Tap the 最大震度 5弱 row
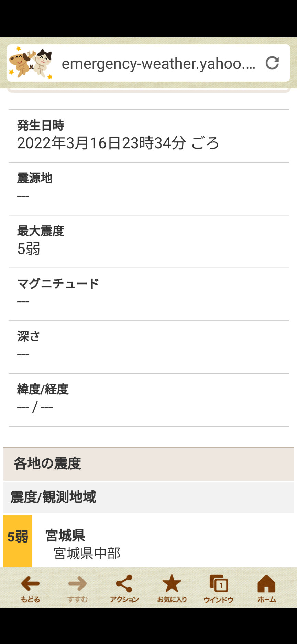Screen dimensions: 297x644 tap(149, 241)
